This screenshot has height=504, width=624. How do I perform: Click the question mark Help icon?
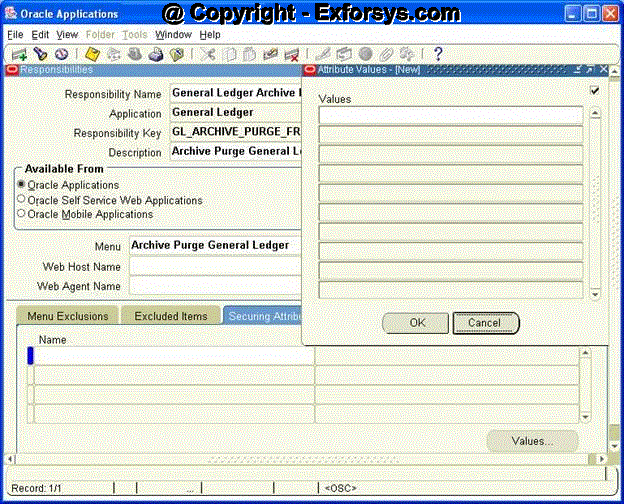click(437, 54)
